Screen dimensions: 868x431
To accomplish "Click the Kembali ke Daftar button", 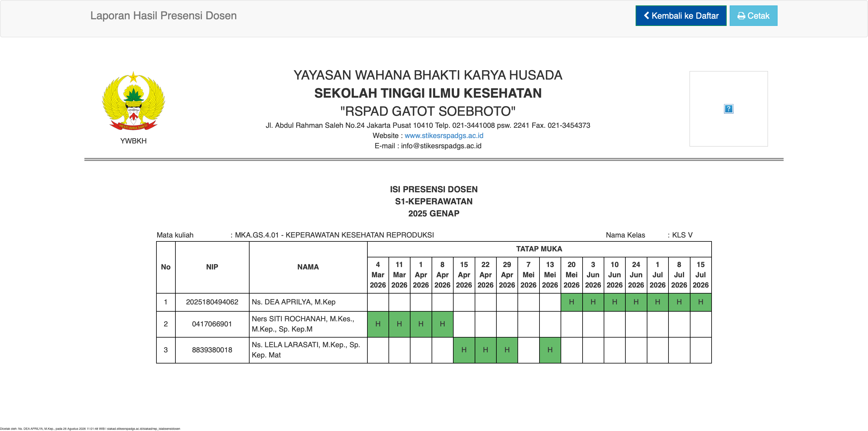I will 681,15.
